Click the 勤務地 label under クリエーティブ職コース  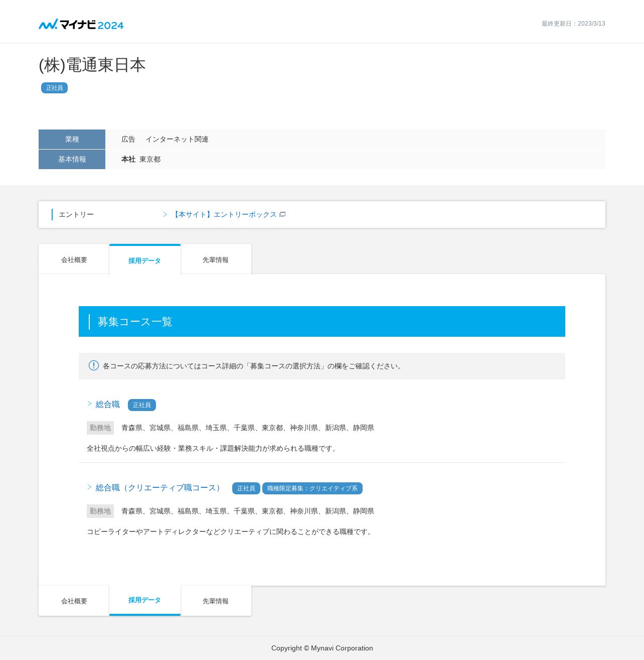tap(100, 511)
